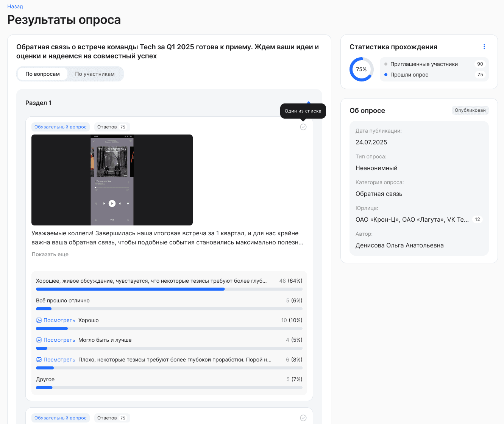Switch to the По участникам tab

click(x=95, y=74)
